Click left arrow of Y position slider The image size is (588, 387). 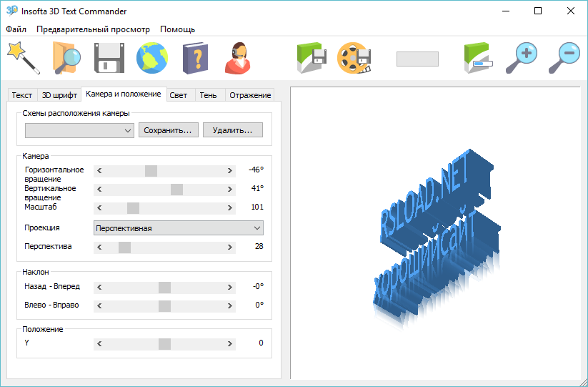point(99,344)
